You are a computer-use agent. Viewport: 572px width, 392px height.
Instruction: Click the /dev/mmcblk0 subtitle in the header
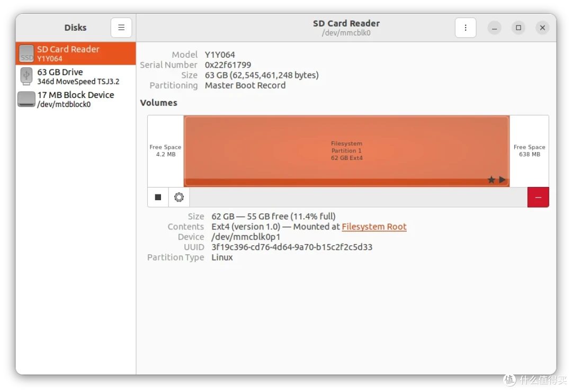pos(346,33)
